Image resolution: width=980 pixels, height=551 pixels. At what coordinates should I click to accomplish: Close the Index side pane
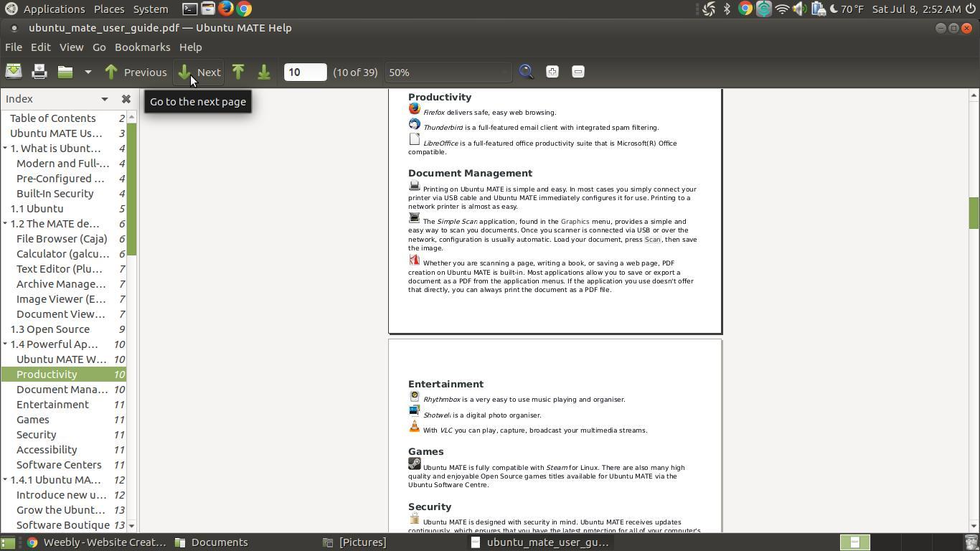[x=126, y=99]
